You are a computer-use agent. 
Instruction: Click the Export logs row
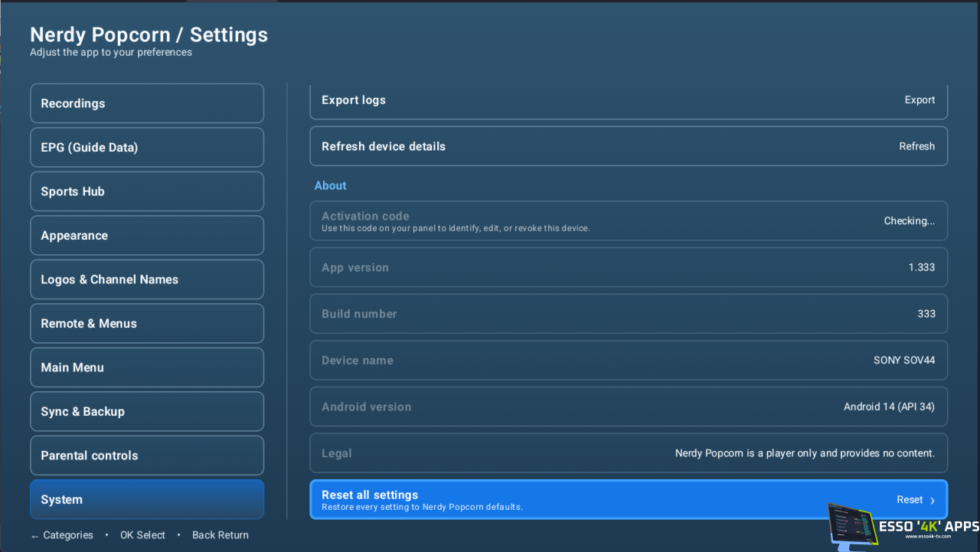[x=629, y=101]
